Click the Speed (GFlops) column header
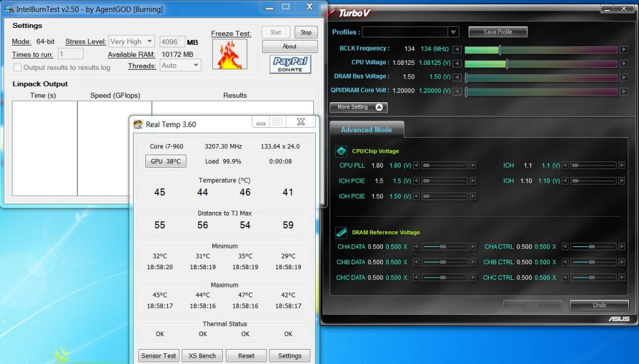 (x=115, y=95)
